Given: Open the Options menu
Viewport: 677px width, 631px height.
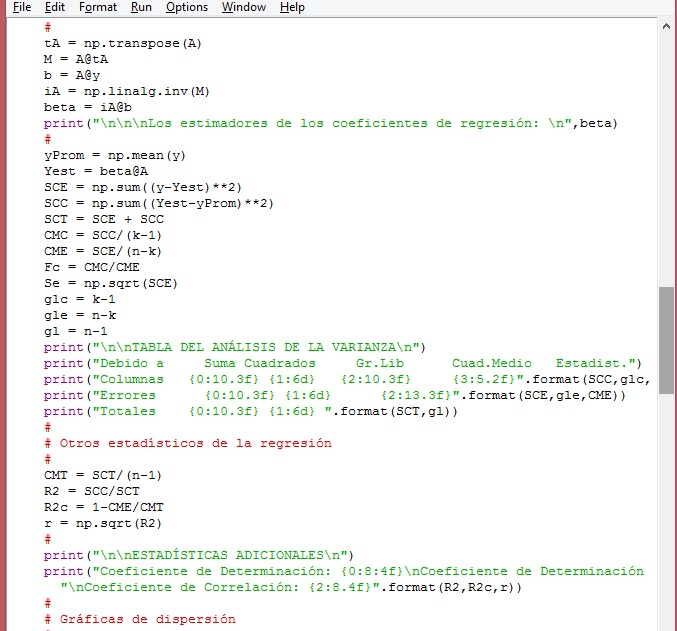Looking at the screenshot, I should (187, 7).
